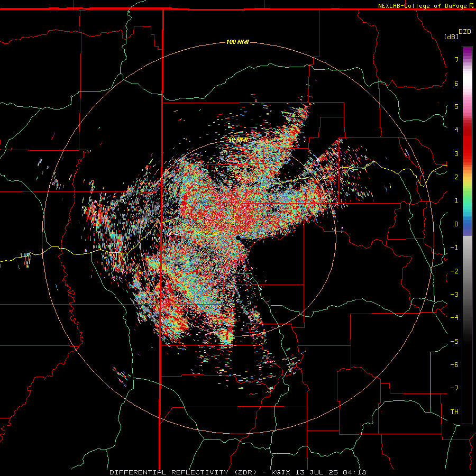Click the -5 value on the color scale
The image size is (476, 476).
coord(454,342)
